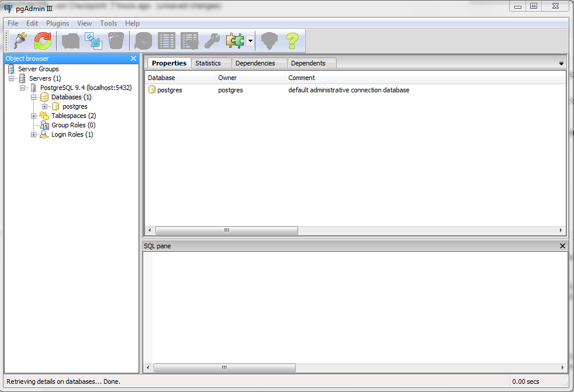Sort by the Owner column header
The width and height of the screenshot is (574, 392).
tap(250, 78)
